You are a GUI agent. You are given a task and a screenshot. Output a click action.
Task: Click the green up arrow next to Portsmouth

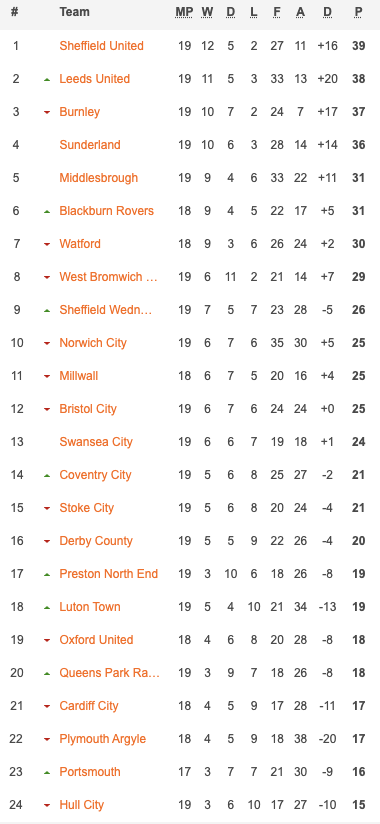[x=47, y=772]
